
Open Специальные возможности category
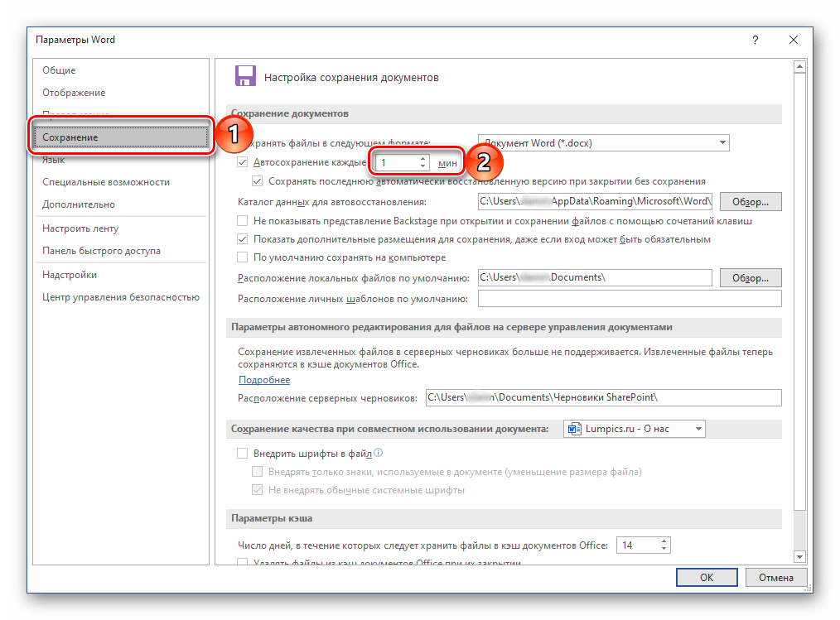tap(106, 182)
